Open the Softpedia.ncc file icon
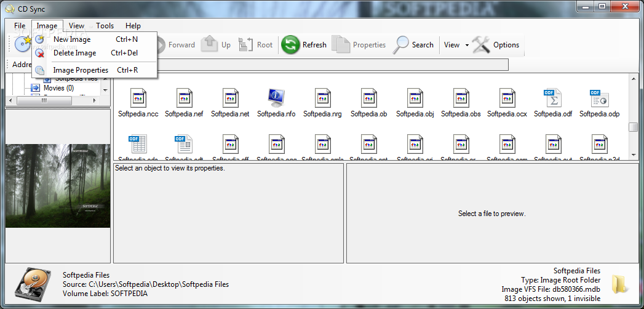 coord(138,98)
